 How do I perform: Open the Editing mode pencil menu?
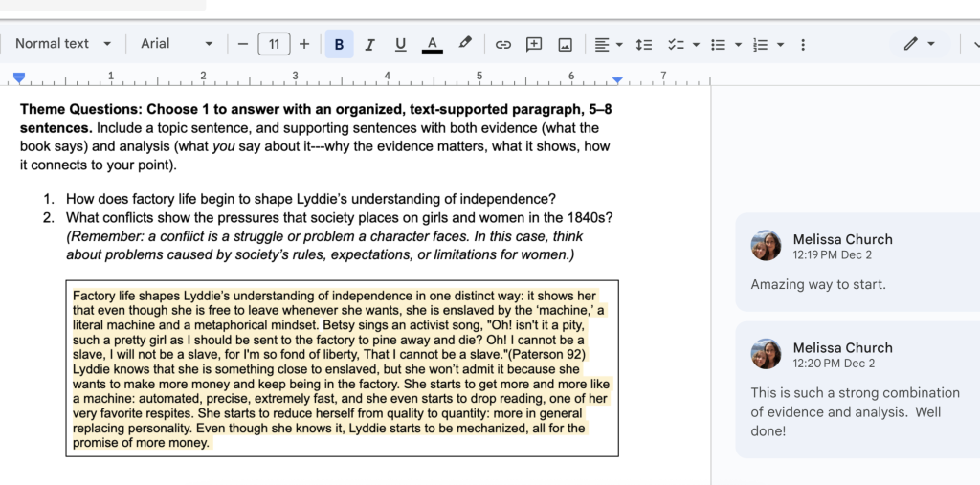click(x=919, y=44)
